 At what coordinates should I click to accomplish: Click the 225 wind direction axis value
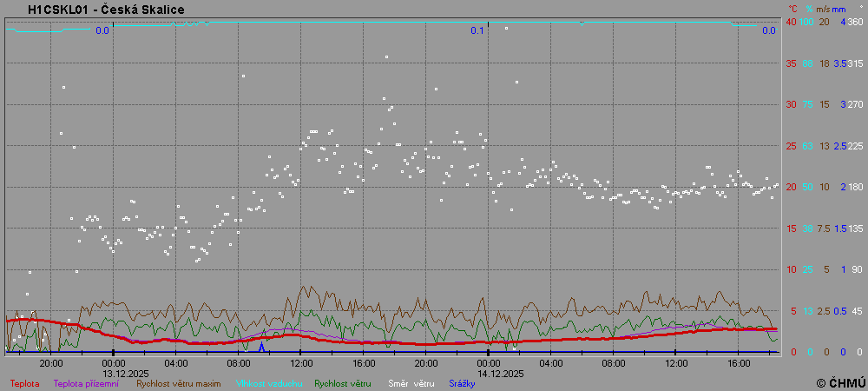[856, 146]
